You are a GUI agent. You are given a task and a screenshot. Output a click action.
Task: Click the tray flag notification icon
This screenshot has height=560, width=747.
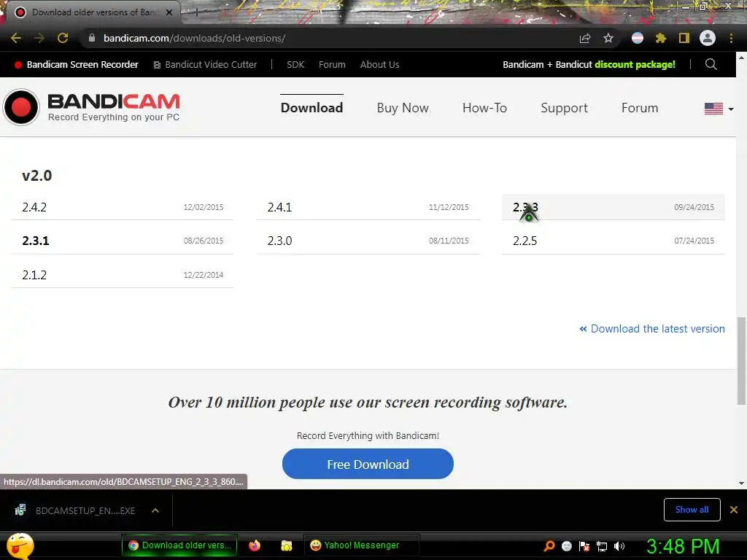pyautogui.click(x=584, y=546)
